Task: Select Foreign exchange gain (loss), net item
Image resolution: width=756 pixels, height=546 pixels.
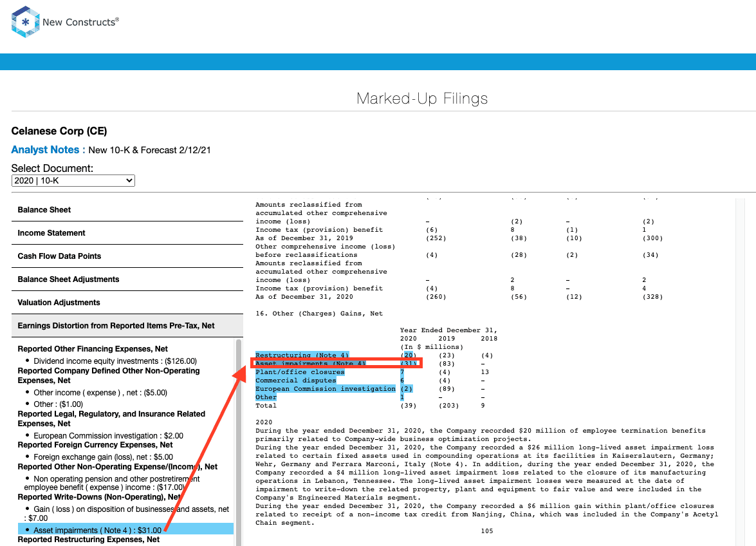Action: 103,457
